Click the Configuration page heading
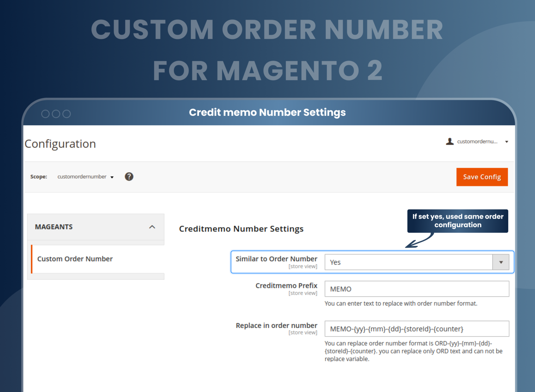Image resolution: width=535 pixels, height=392 pixels. [60, 143]
